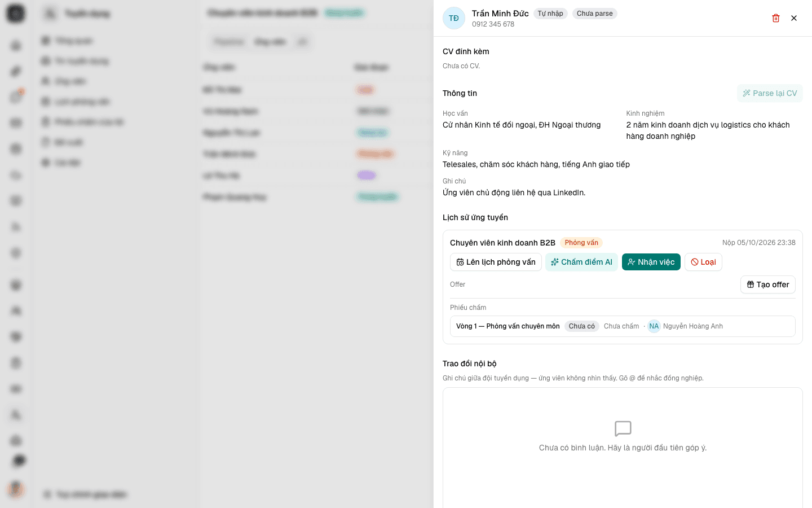Mark candidate as Nhận việc
Image resolution: width=812 pixels, height=508 pixels.
651,262
